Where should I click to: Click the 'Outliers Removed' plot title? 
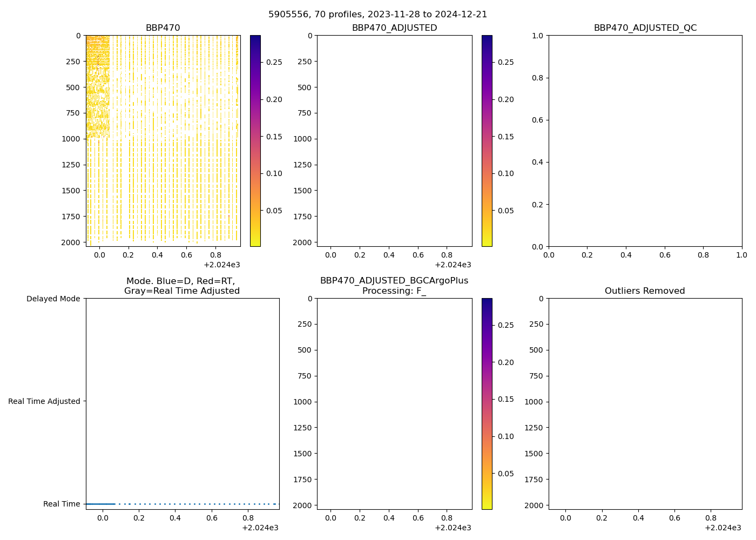pos(645,291)
